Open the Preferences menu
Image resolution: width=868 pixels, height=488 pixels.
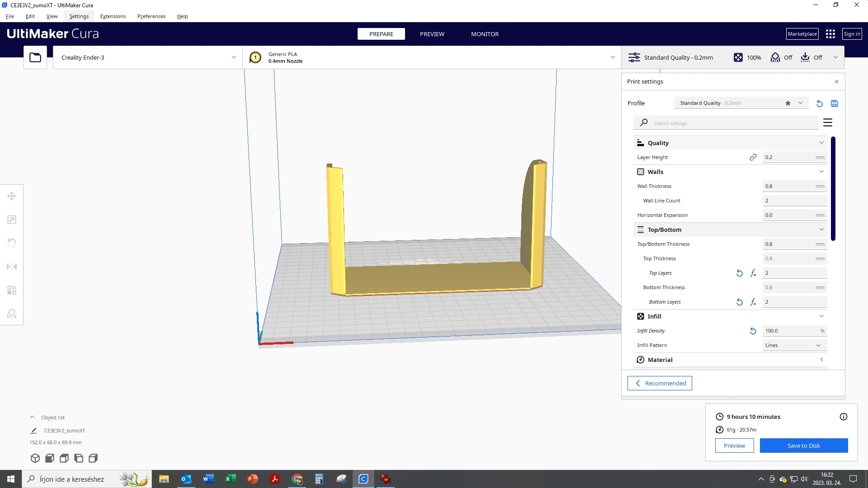[x=151, y=16]
